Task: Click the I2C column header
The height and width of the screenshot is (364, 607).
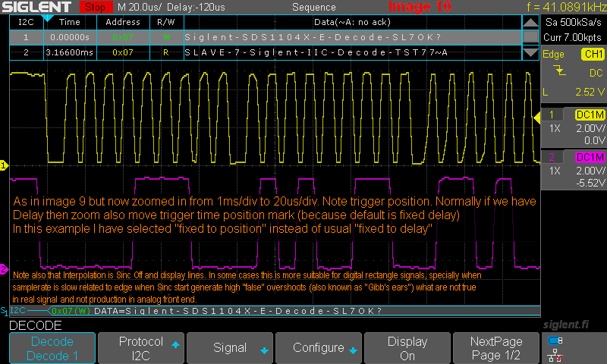Action: (27, 23)
